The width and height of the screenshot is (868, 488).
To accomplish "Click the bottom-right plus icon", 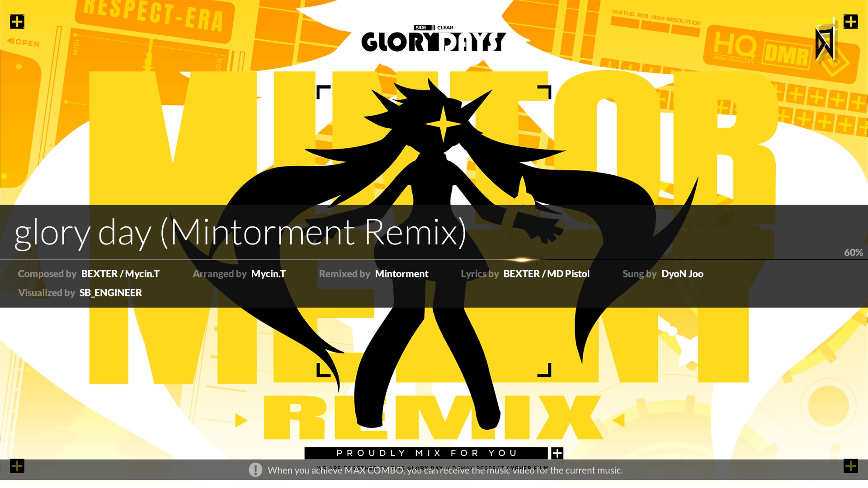I will pyautogui.click(x=850, y=466).
